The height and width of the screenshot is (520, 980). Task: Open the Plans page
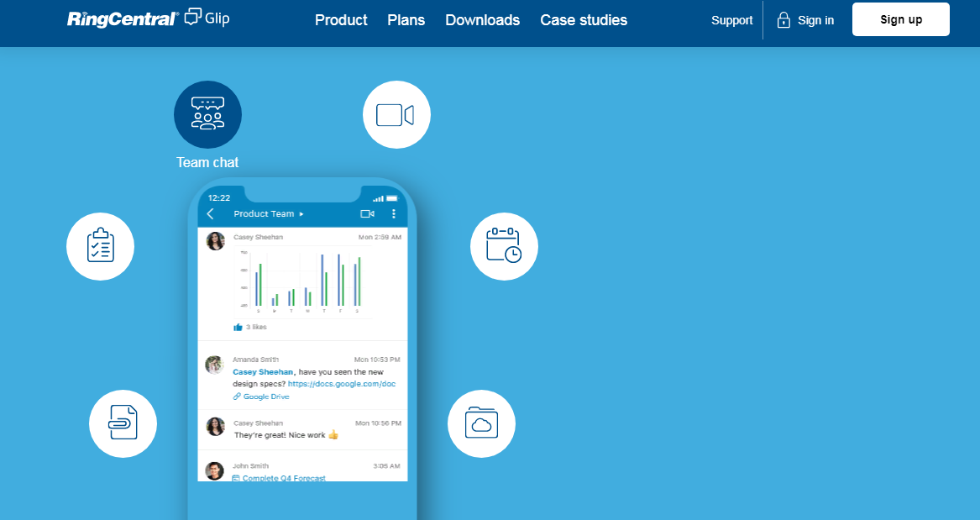click(406, 20)
